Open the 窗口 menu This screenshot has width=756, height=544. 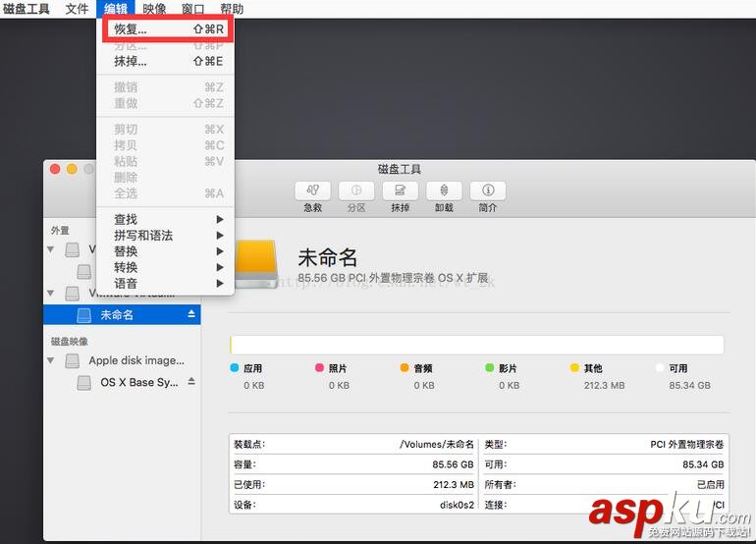(x=192, y=9)
